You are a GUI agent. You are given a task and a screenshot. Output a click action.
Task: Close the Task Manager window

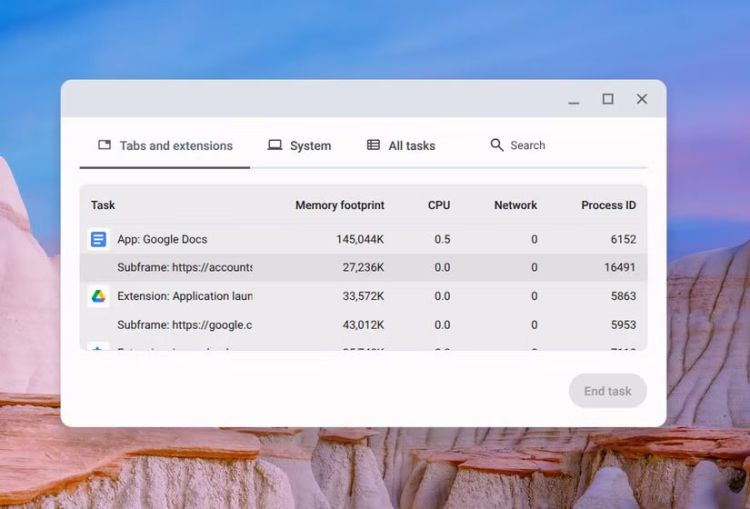click(x=642, y=99)
